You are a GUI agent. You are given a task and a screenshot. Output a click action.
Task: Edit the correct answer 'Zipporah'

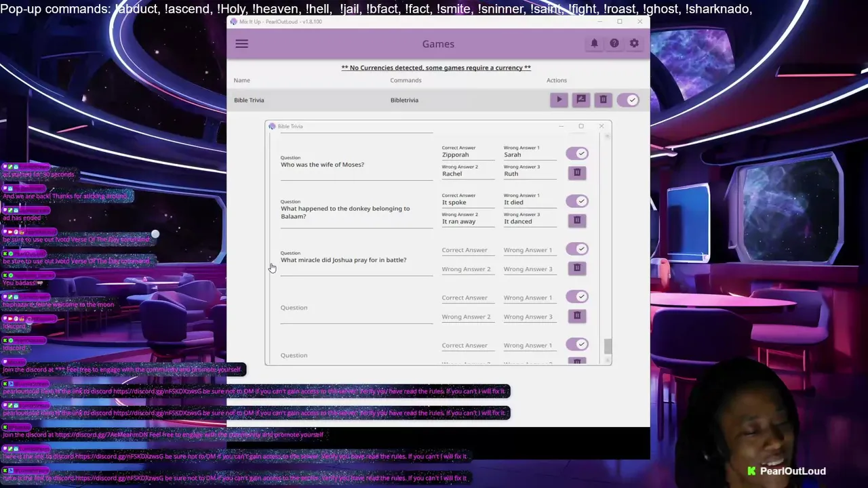tap(468, 155)
